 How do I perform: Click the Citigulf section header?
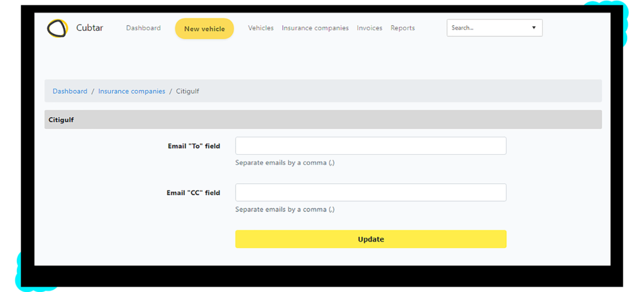point(323,120)
